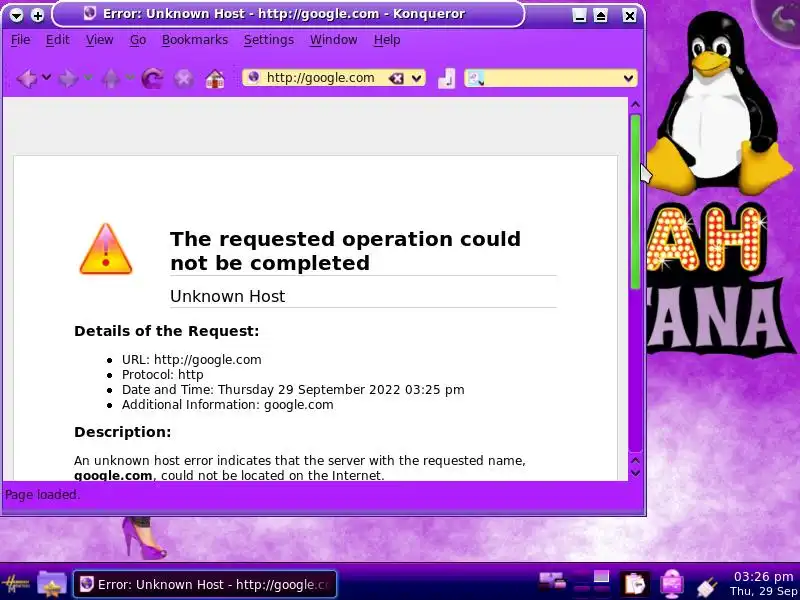Open the View menu
800x600 pixels.
pos(99,40)
